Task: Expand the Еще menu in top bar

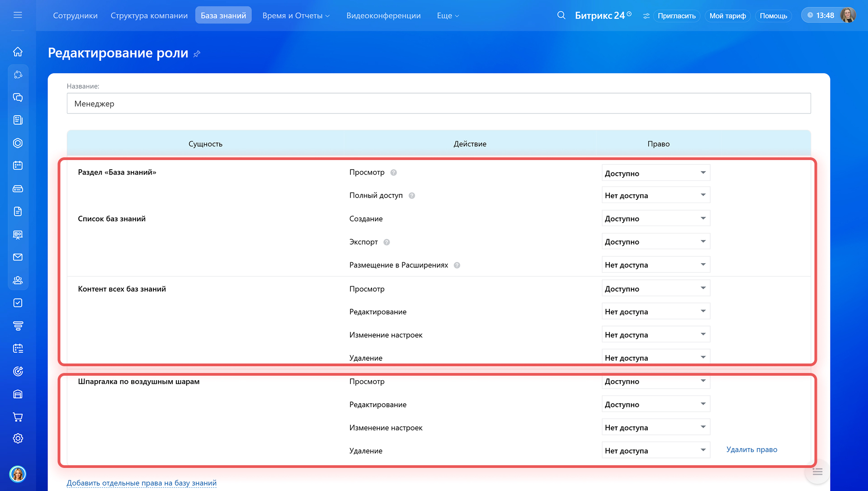Action: (448, 16)
